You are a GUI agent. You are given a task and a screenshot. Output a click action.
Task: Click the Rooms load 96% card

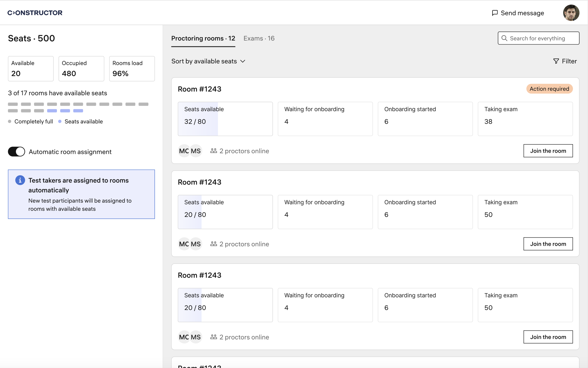pyautogui.click(x=132, y=69)
